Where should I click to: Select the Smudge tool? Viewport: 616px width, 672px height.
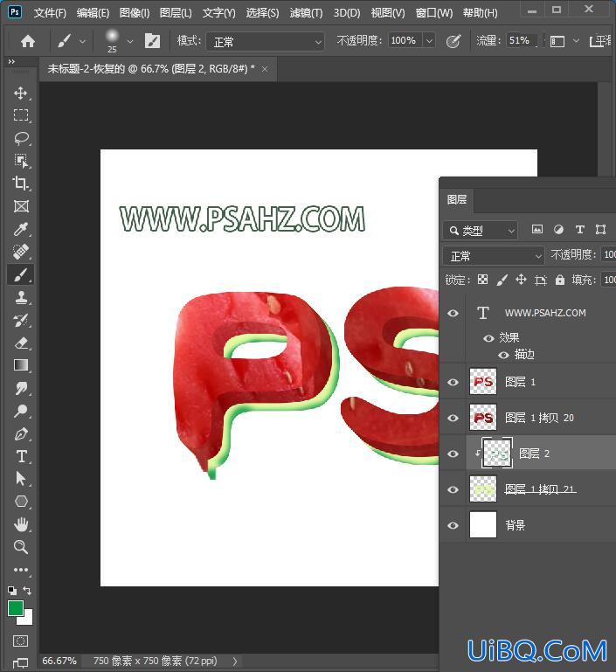tap(21, 388)
